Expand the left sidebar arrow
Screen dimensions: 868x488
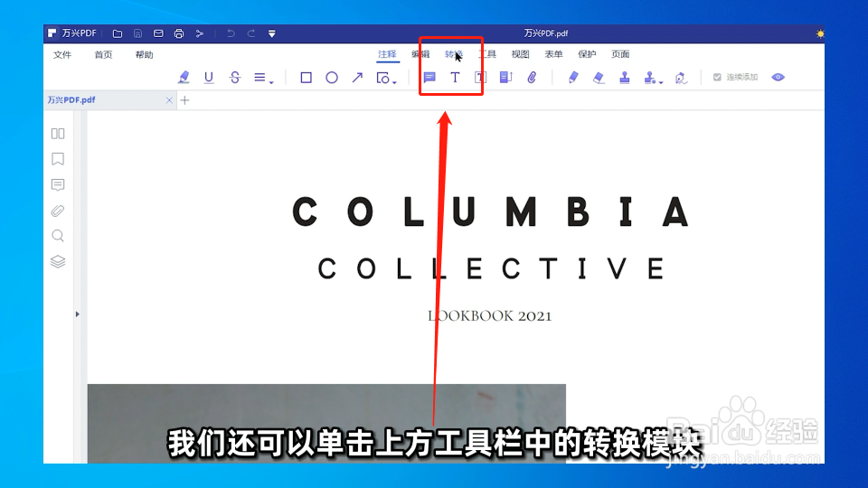(x=78, y=314)
